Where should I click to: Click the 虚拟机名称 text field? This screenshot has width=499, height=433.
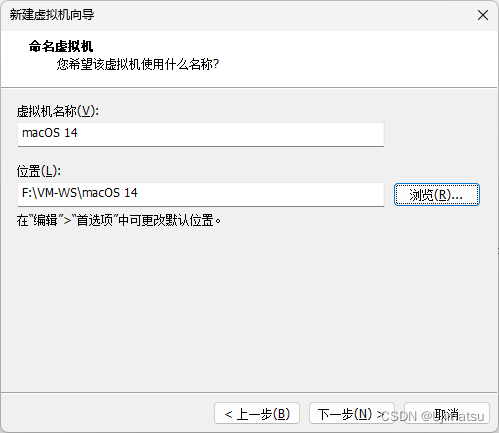(201, 134)
